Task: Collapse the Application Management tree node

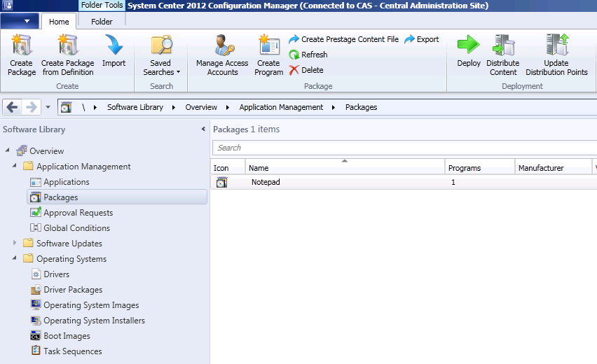Action: 15,167
